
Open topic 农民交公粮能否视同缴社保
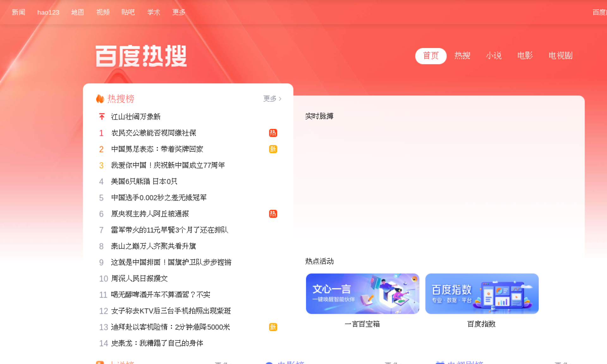pos(153,133)
